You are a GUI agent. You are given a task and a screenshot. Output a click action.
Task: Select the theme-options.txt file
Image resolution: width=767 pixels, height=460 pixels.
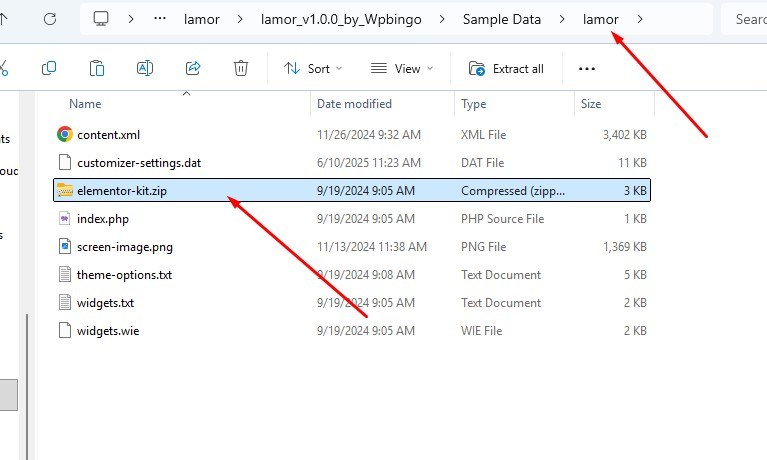(125, 274)
